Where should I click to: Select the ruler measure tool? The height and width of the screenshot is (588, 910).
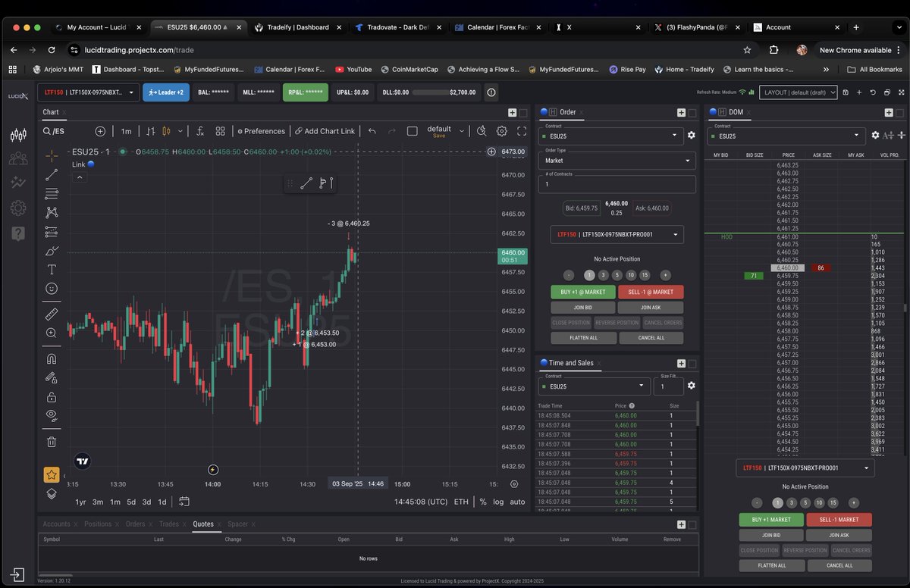[x=52, y=313]
